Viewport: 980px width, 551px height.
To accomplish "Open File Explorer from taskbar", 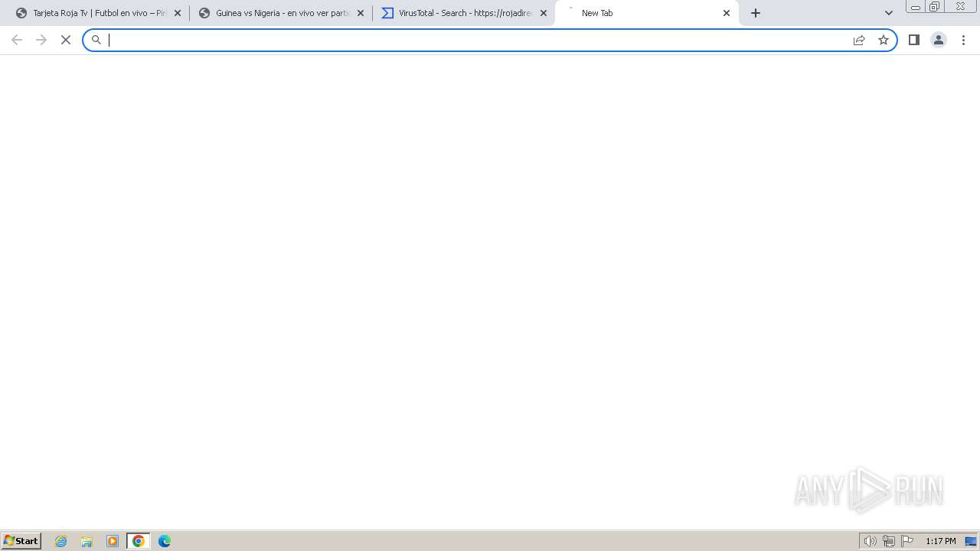I will click(x=87, y=541).
